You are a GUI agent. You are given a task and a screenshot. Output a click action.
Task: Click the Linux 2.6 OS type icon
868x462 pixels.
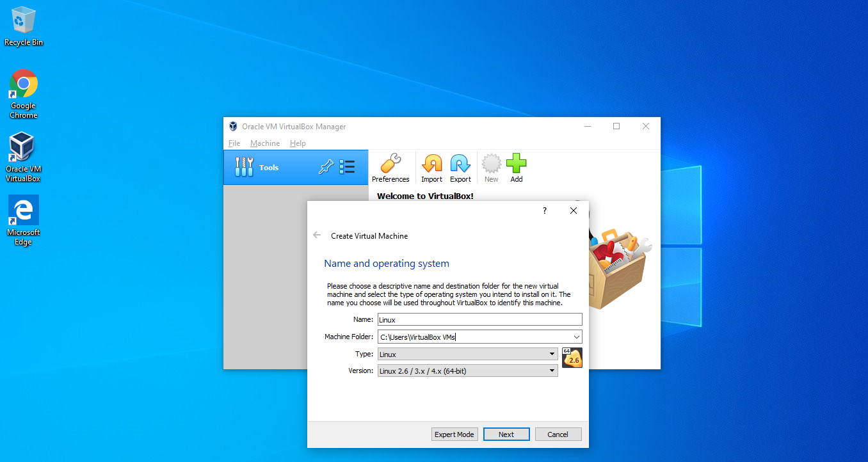click(572, 358)
